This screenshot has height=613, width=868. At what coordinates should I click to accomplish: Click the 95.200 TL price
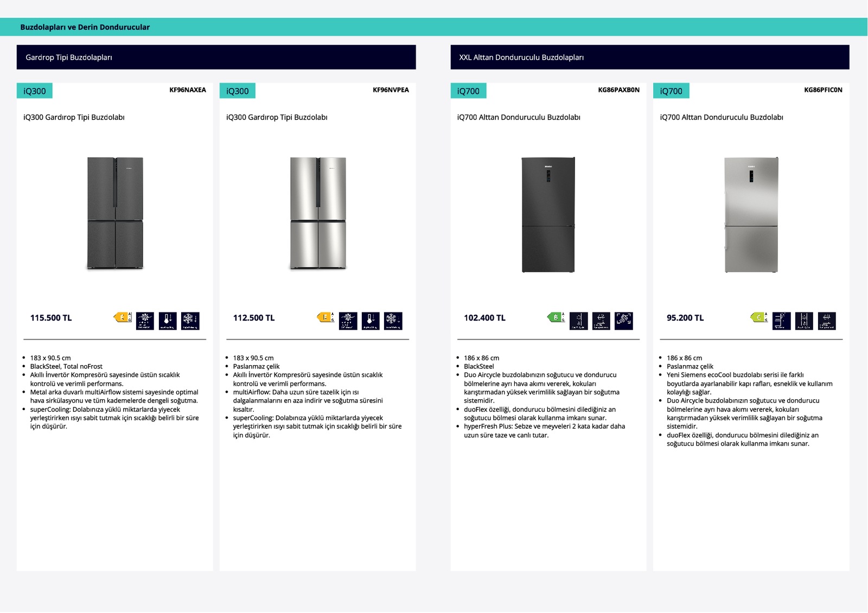tap(685, 318)
